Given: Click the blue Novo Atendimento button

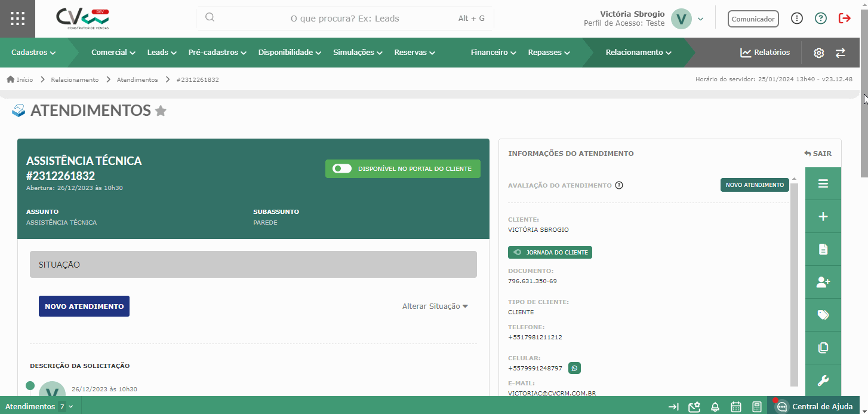Looking at the screenshot, I should [x=84, y=306].
